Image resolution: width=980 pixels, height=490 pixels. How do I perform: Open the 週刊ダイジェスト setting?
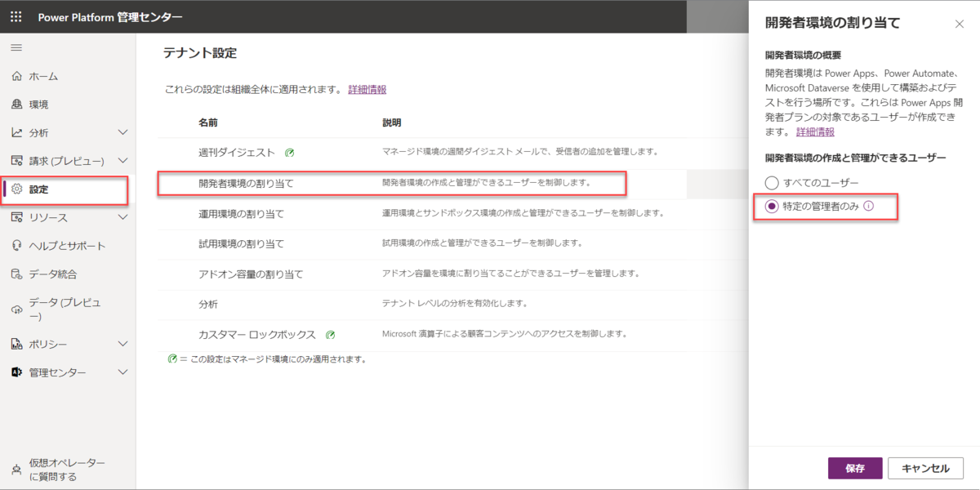tap(237, 152)
